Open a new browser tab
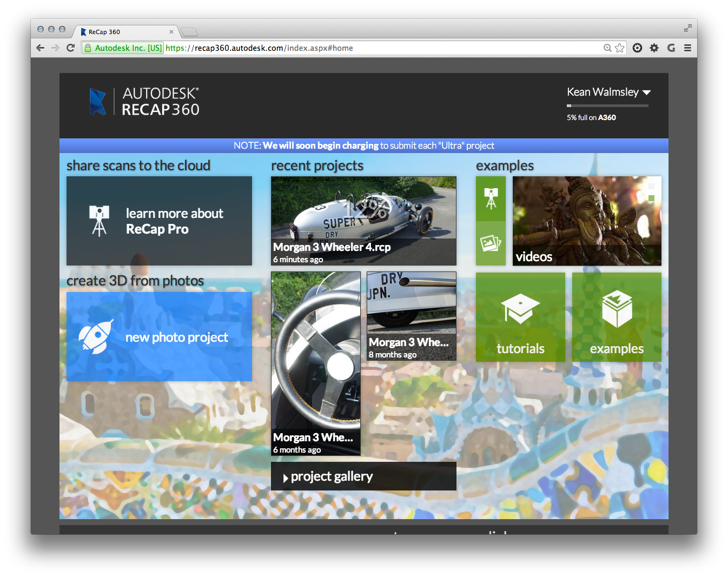 (x=189, y=32)
